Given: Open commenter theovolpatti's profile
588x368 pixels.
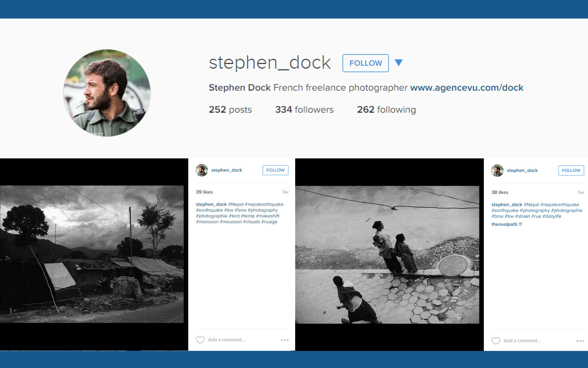Looking at the screenshot, I should (x=504, y=224).
